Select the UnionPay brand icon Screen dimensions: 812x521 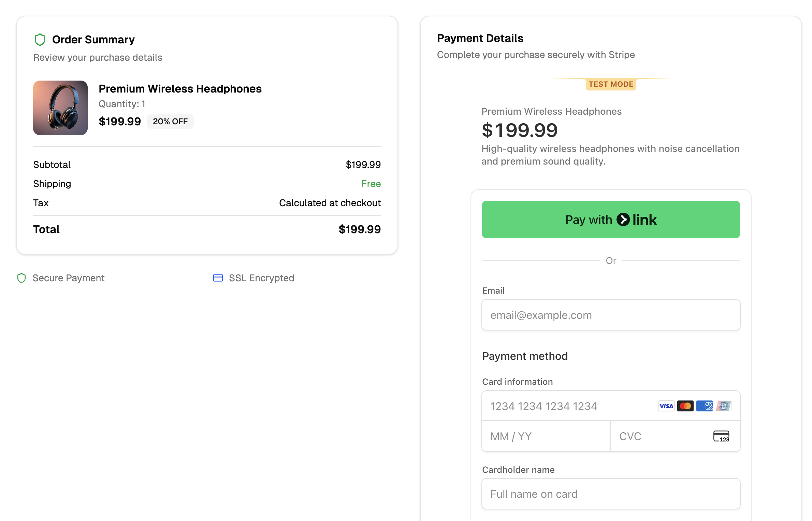click(724, 406)
